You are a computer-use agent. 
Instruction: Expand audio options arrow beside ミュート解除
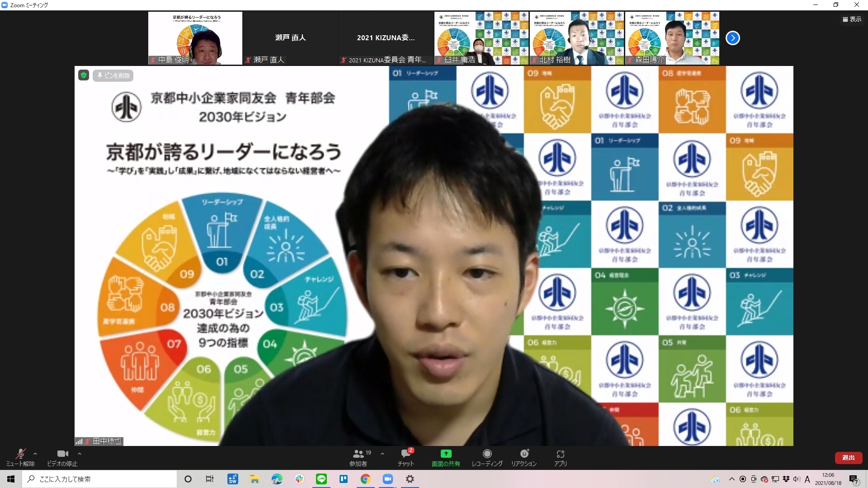coord(35,454)
